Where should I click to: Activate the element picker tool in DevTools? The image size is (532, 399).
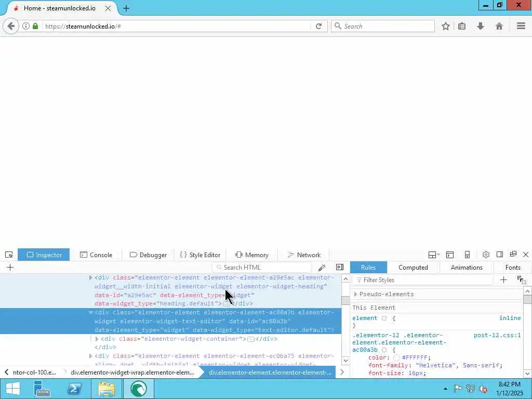pyautogui.click(x=9, y=255)
